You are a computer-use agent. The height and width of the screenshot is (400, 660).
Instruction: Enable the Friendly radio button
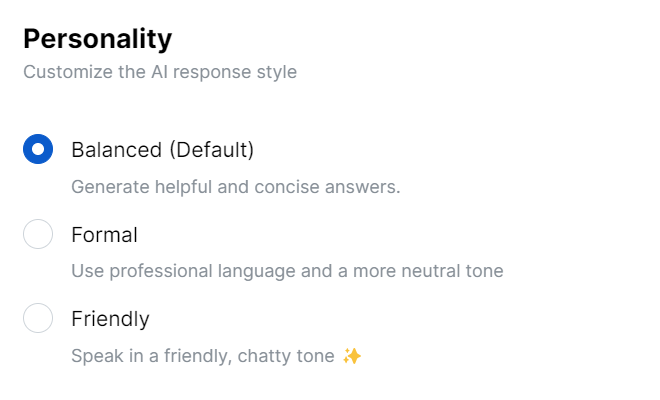click(x=38, y=318)
